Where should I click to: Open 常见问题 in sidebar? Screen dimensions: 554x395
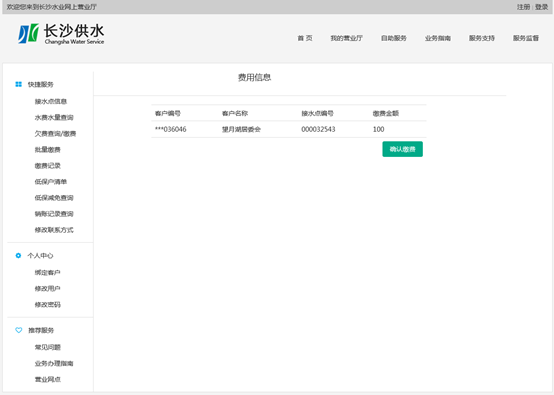[48, 347]
